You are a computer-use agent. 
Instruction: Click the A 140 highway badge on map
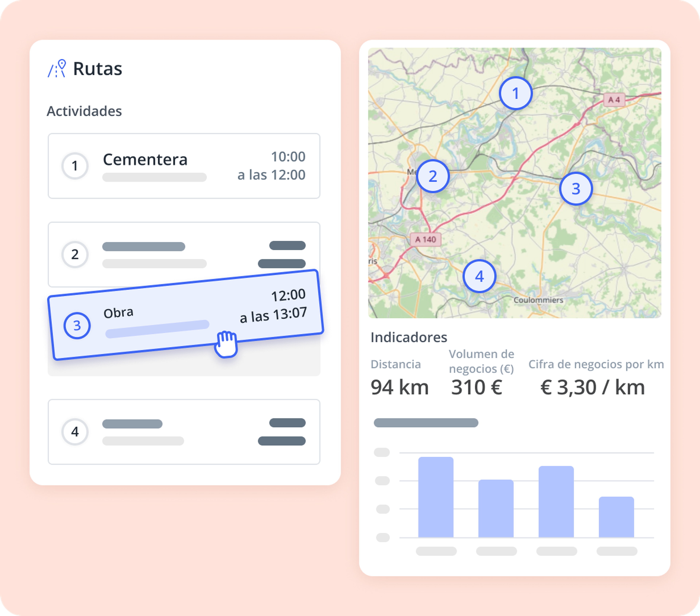tap(425, 239)
